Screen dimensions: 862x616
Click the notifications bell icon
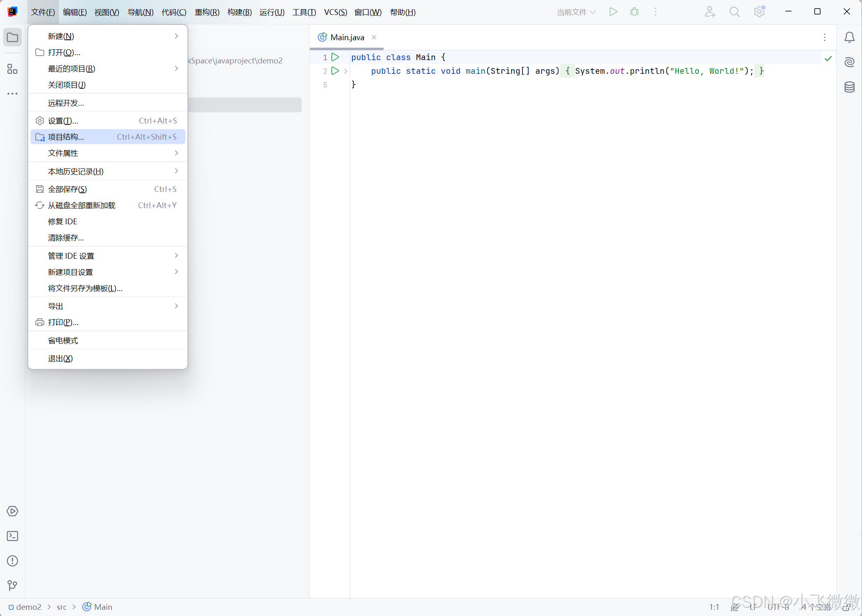tap(849, 37)
